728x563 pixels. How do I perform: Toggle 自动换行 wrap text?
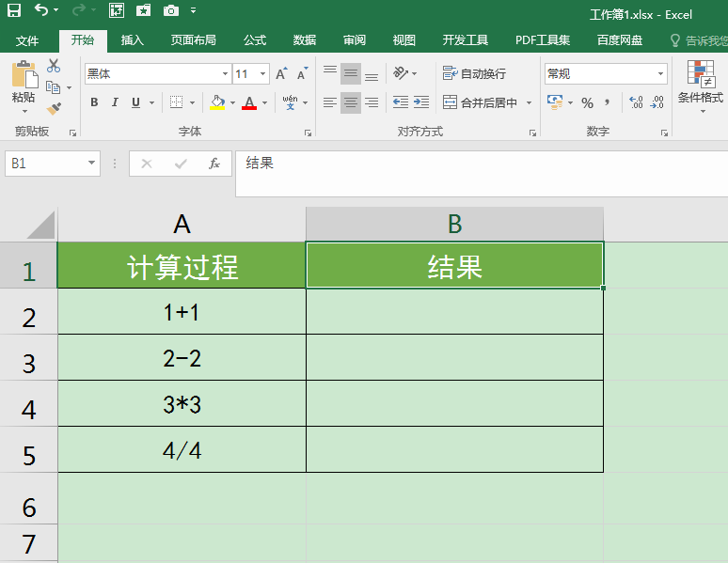474,73
